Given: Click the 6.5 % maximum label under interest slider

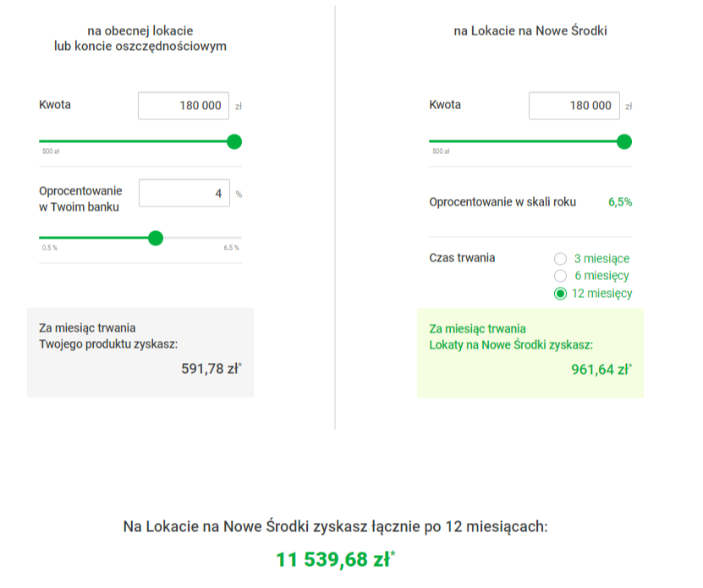Looking at the screenshot, I should [231, 248].
